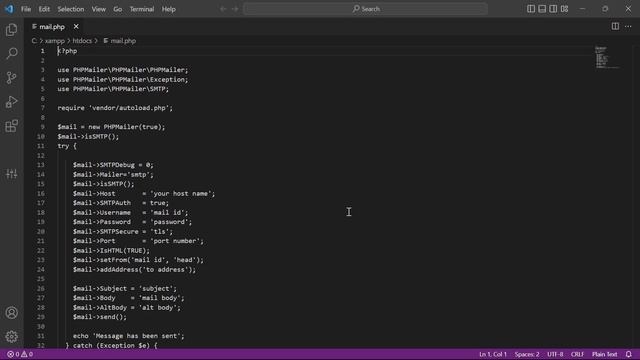Click htdocs in the breadcrumb
The height and width of the screenshot is (360, 640).
[82, 41]
